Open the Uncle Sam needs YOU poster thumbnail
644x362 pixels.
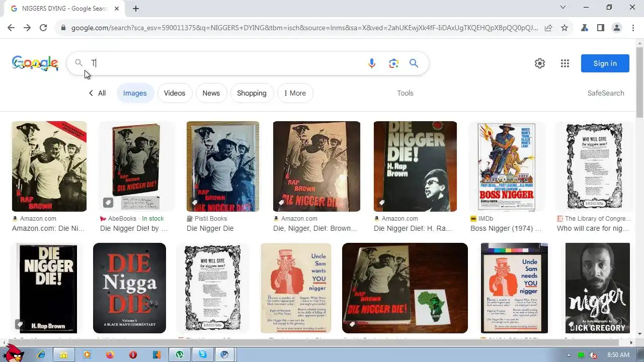[x=514, y=288]
